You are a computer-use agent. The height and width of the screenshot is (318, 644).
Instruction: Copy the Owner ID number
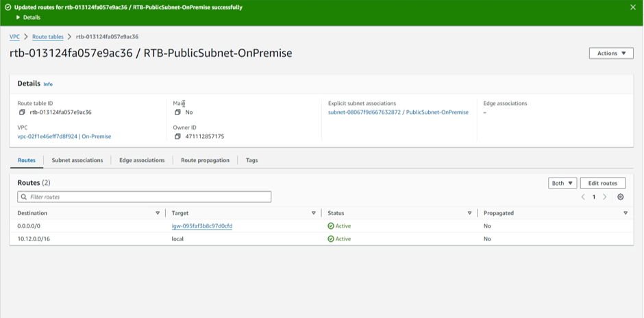[x=177, y=136]
